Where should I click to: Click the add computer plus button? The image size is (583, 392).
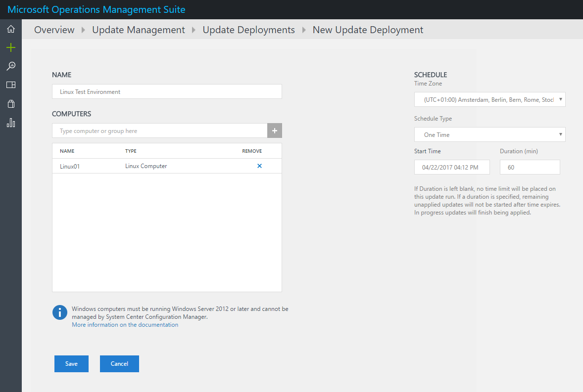pos(274,131)
